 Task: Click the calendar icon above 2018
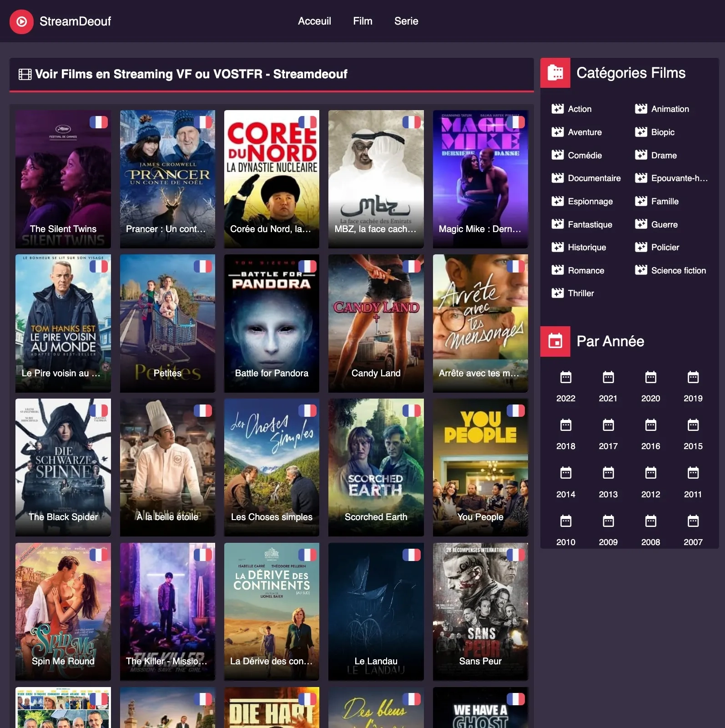tap(566, 425)
